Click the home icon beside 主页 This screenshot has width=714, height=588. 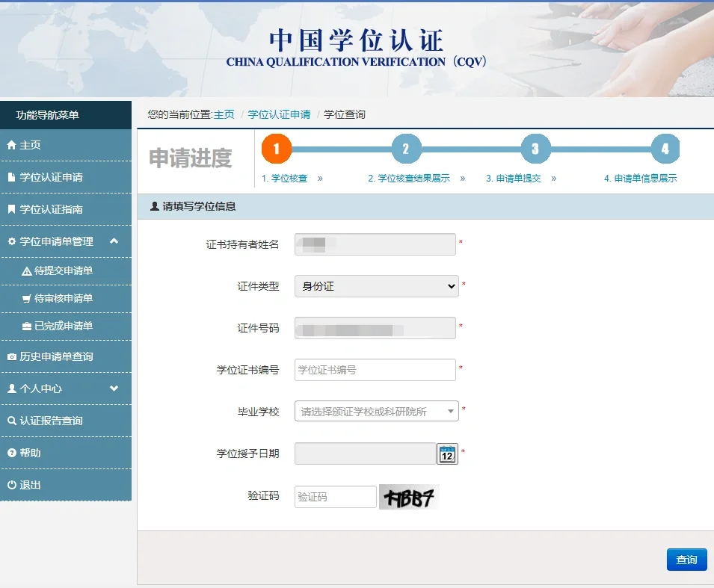click(x=11, y=145)
